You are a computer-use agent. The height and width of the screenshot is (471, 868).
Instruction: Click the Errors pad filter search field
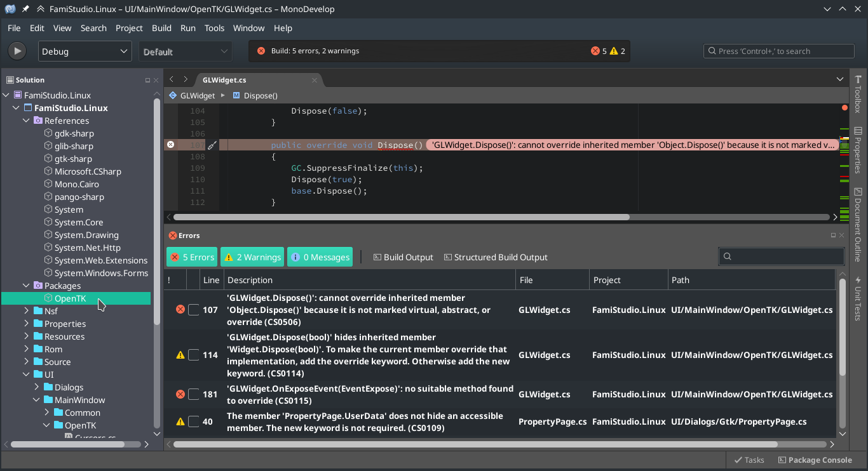coord(782,256)
